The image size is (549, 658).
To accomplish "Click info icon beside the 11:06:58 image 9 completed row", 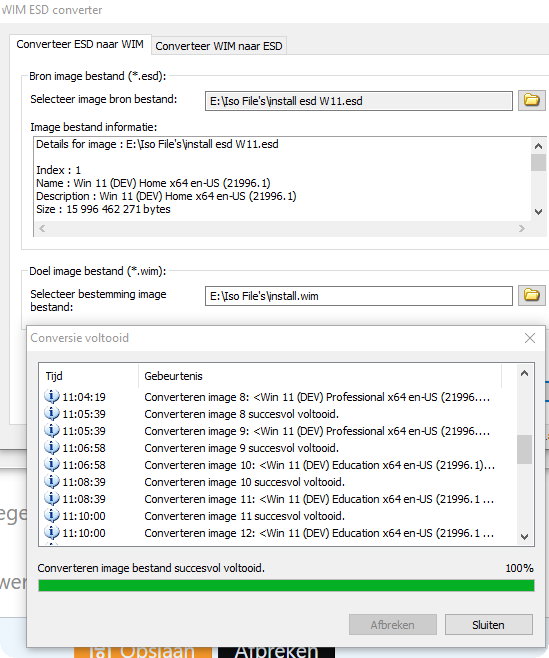I will (52, 448).
